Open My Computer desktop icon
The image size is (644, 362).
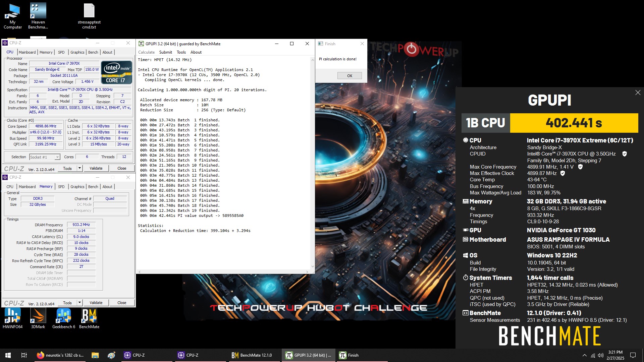(12, 16)
